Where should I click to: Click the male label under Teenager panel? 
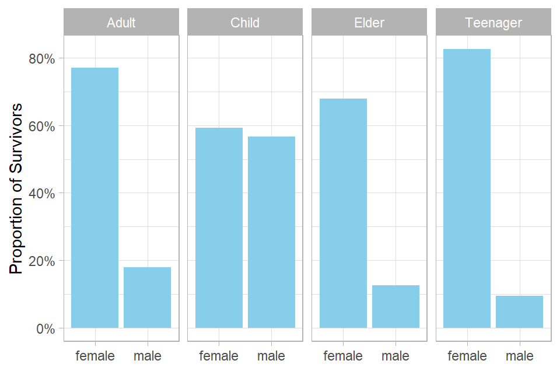tap(520, 356)
